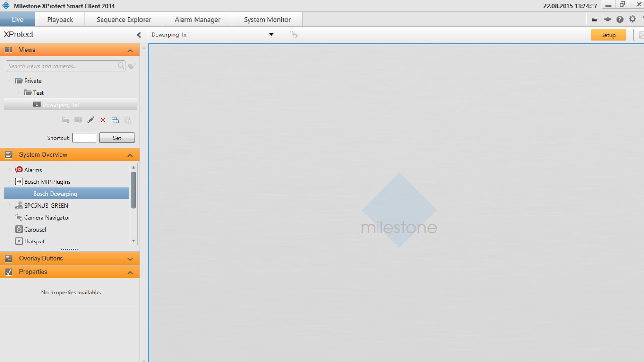Click the Carousel icon

[19, 229]
